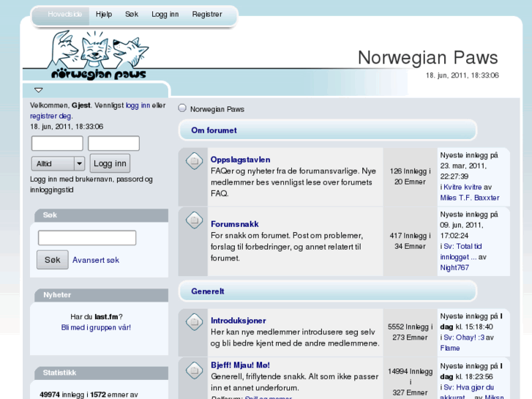Image resolution: width=532 pixels, height=399 pixels.
Task: Open Flame's profile link
Action: click(450, 348)
